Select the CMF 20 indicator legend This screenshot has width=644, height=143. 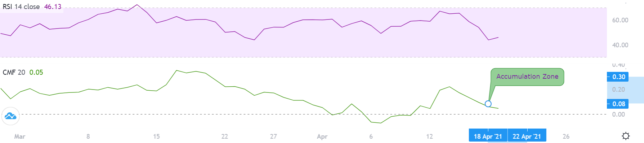(14, 73)
